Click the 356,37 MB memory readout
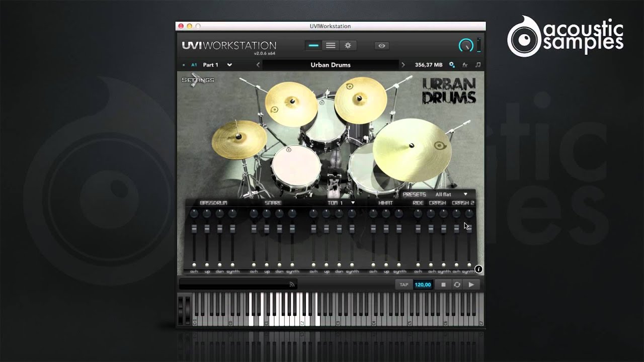 click(429, 65)
